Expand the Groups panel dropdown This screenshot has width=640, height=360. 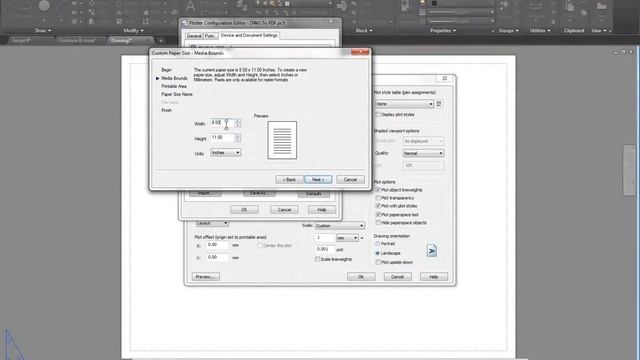(509, 31)
